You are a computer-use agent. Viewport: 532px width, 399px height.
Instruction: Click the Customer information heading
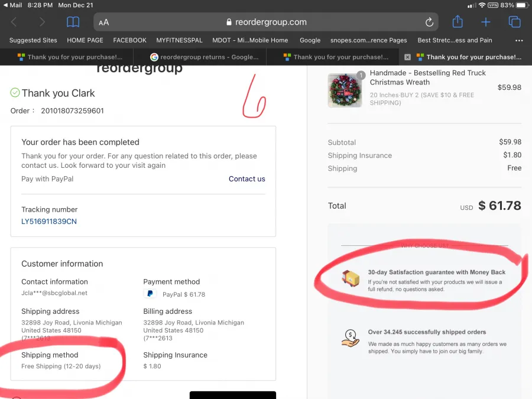[62, 264]
